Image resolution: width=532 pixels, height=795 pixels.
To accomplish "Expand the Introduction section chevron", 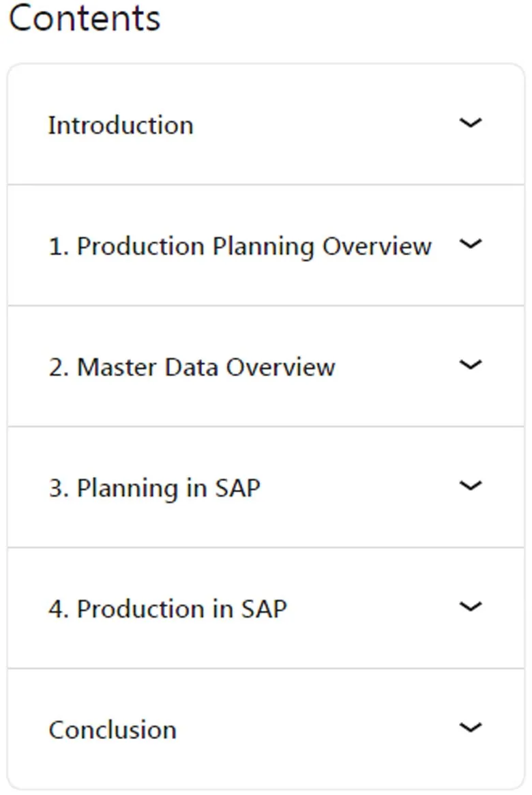I will click(x=470, y=123).
